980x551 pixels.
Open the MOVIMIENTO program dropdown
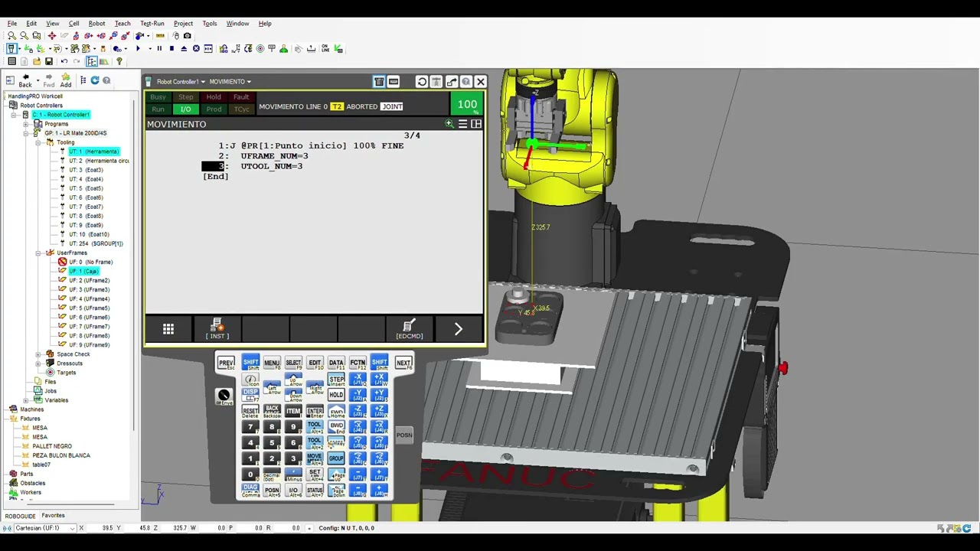click(x=230, y=82)
